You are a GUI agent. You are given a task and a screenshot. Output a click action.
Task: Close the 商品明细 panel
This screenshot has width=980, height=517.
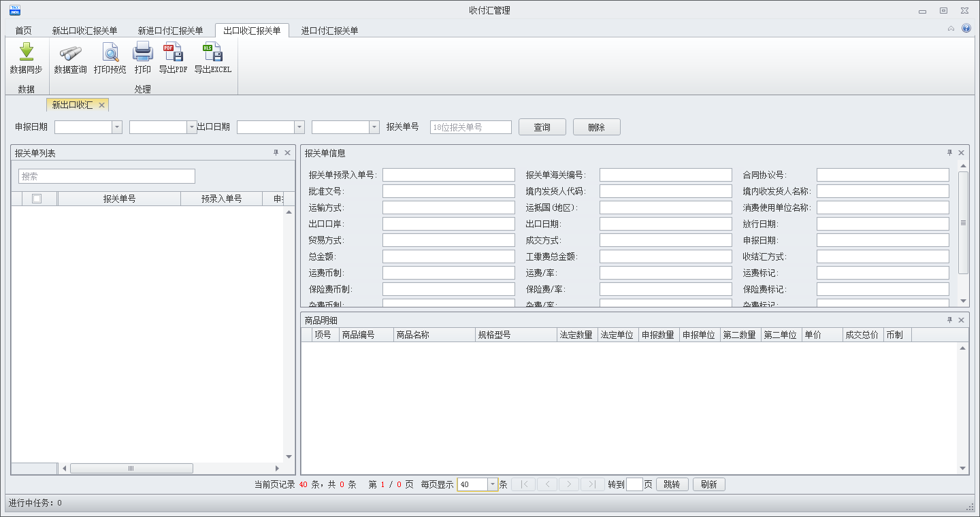(x=961, y=320)
